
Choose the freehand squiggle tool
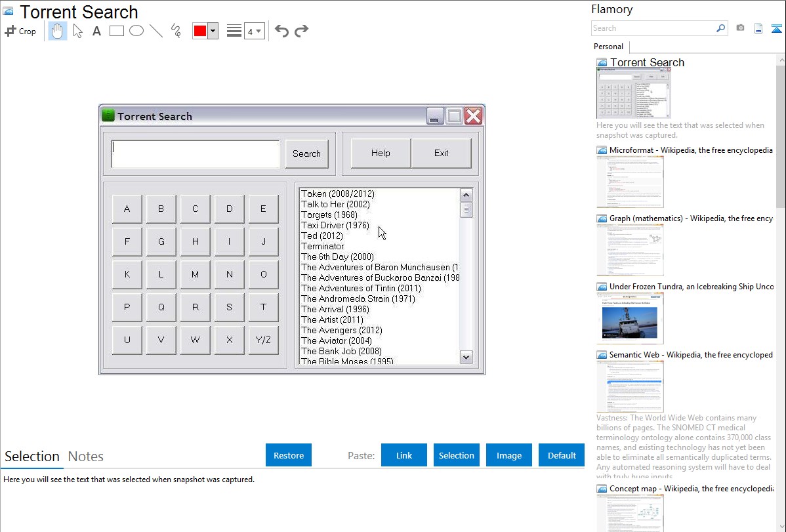coord(176,31)
